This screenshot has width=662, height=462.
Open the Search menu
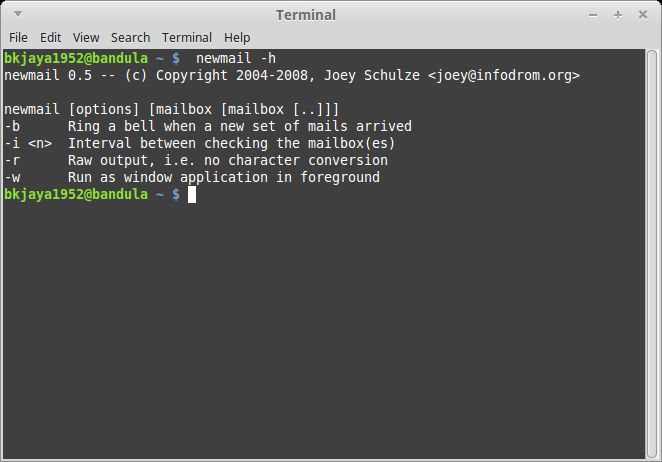click(130, 38)
